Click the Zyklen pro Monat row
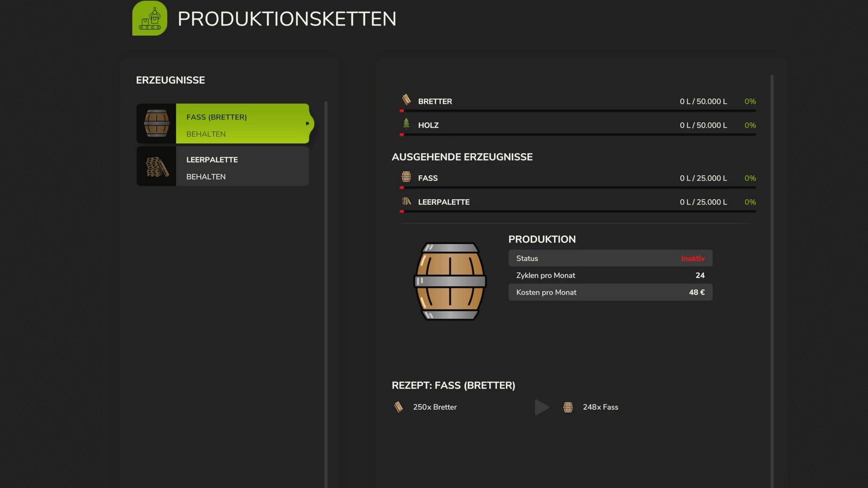 point(609,275)
